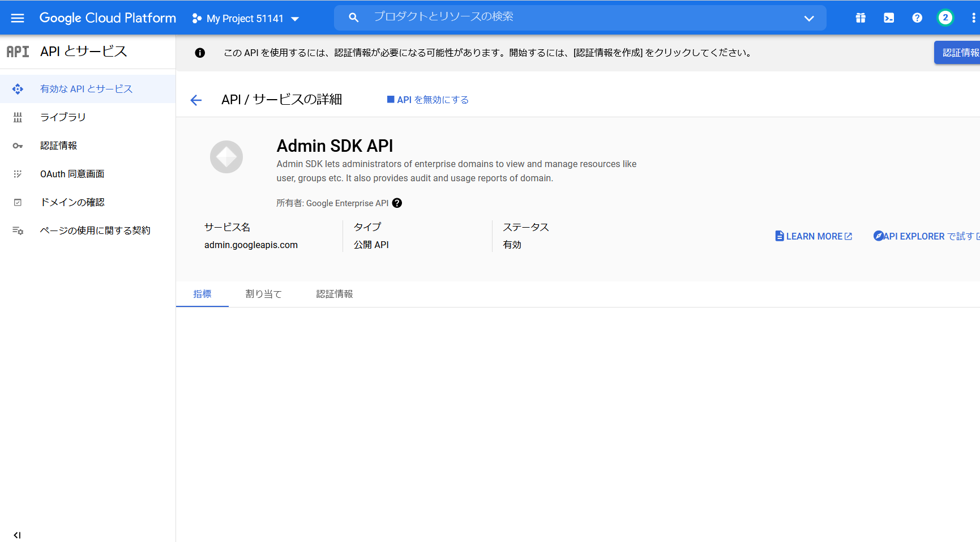Click the blue 認証情報 create button
Viewport: 980px width, 542px height.
coord(957,53)
